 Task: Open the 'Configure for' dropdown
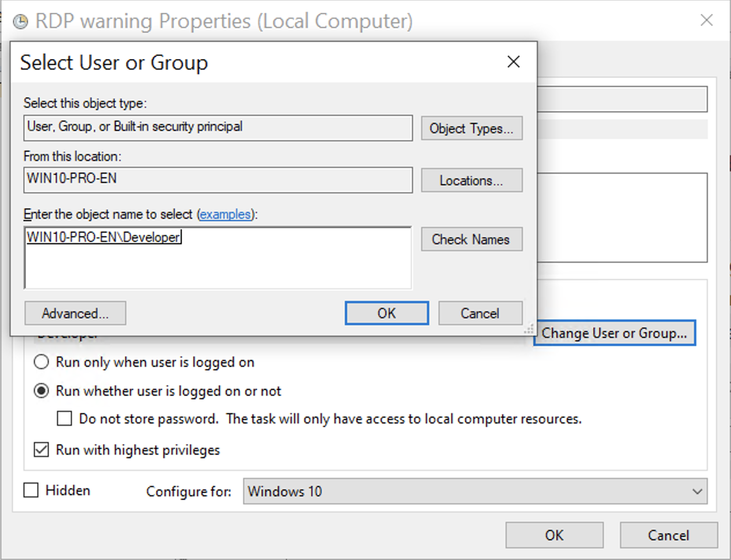click(x=697, y=491)
